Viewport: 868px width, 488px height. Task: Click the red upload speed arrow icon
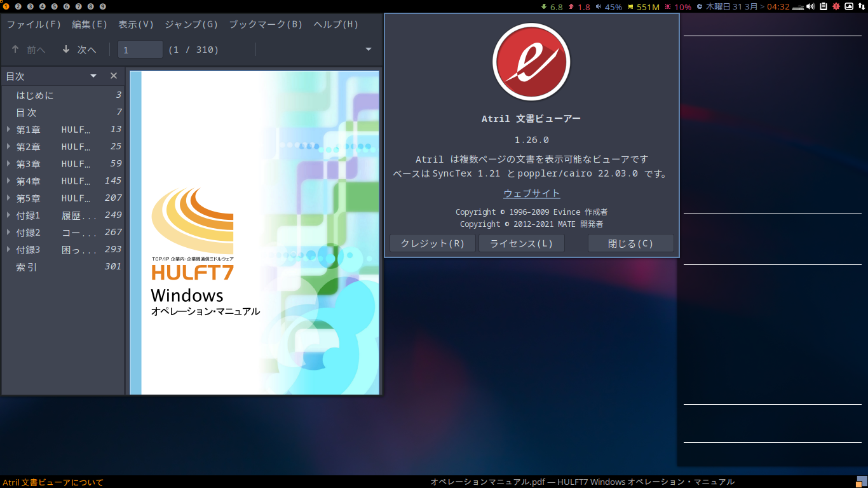tap(571, 6)
